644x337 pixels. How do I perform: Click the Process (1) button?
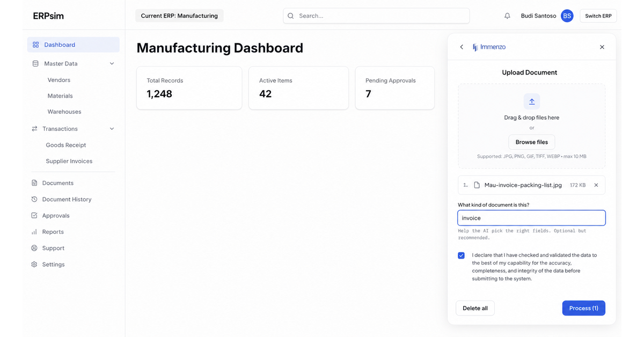coord(584,308)
